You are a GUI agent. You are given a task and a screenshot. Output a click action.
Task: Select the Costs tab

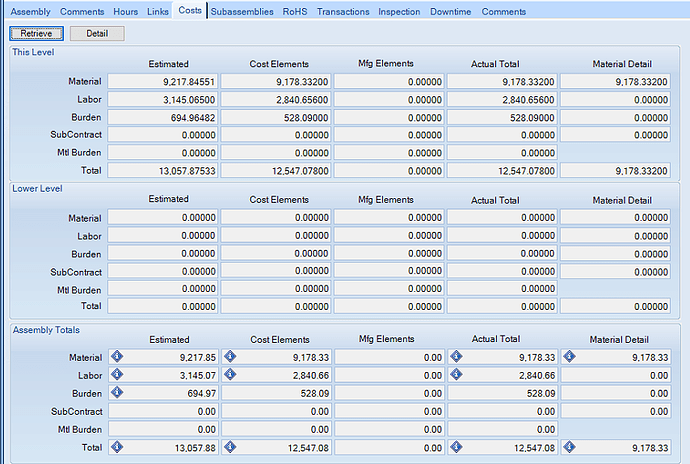(x=190, y=11)
